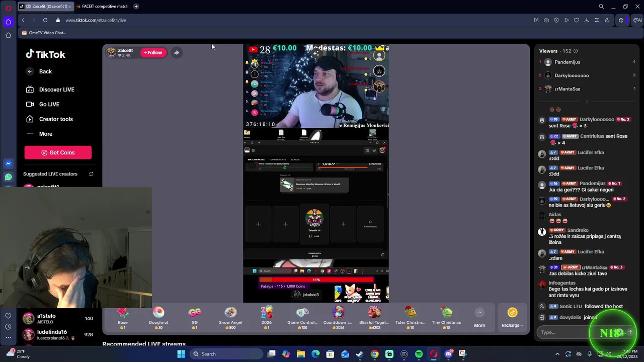
Task: Take a snapshot with camera icon
Action: 546,20
